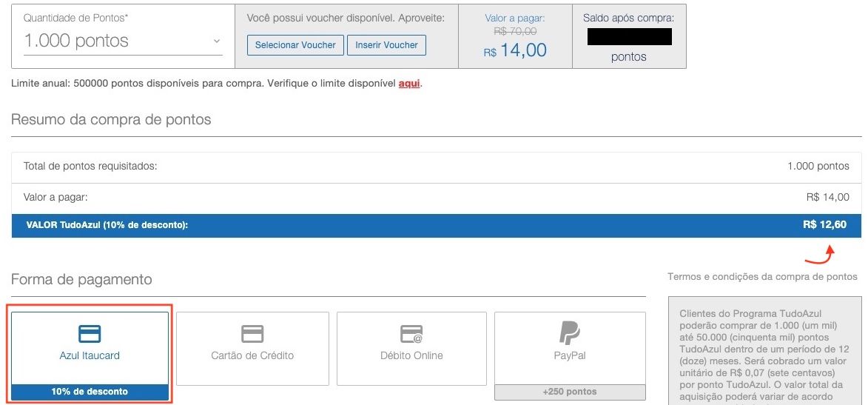Click the 'Saldo após compra:' label
The height and width of the screenshot is (405, 868).
[628, 19]
